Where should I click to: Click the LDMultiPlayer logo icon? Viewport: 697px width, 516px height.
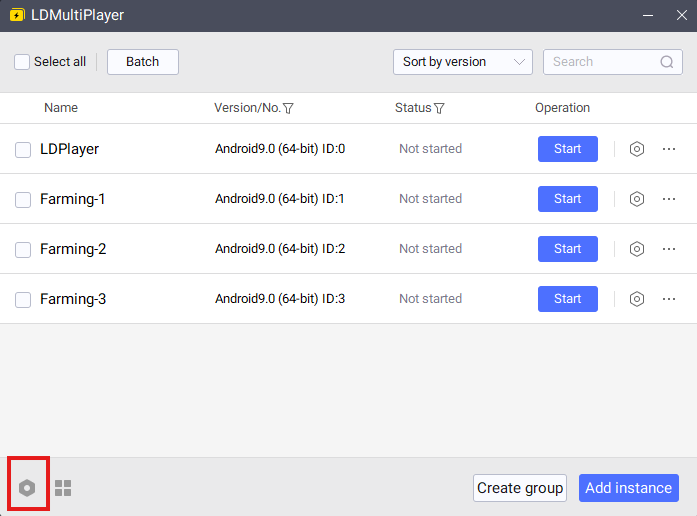pyautogui.click(x=17, y=15)
